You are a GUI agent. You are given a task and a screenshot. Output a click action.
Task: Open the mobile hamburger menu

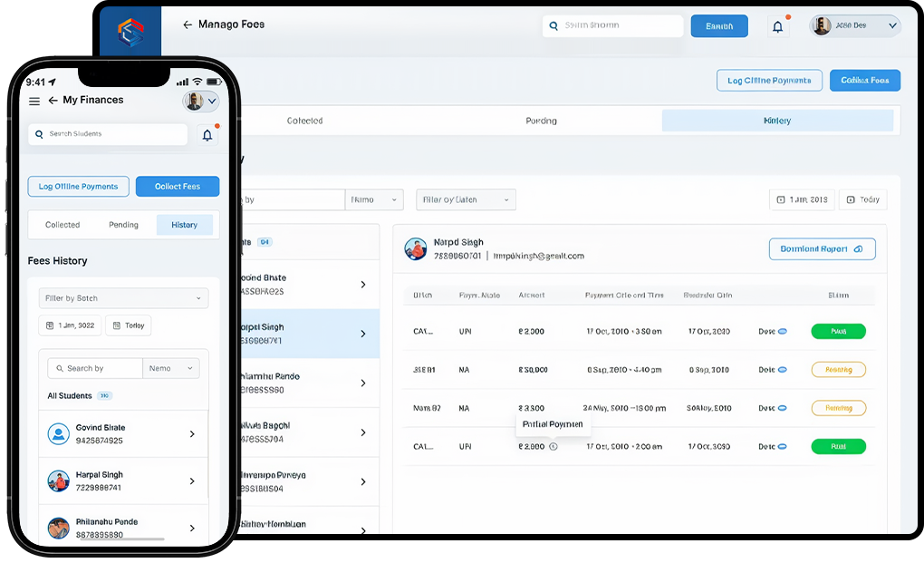click(34, 101)
